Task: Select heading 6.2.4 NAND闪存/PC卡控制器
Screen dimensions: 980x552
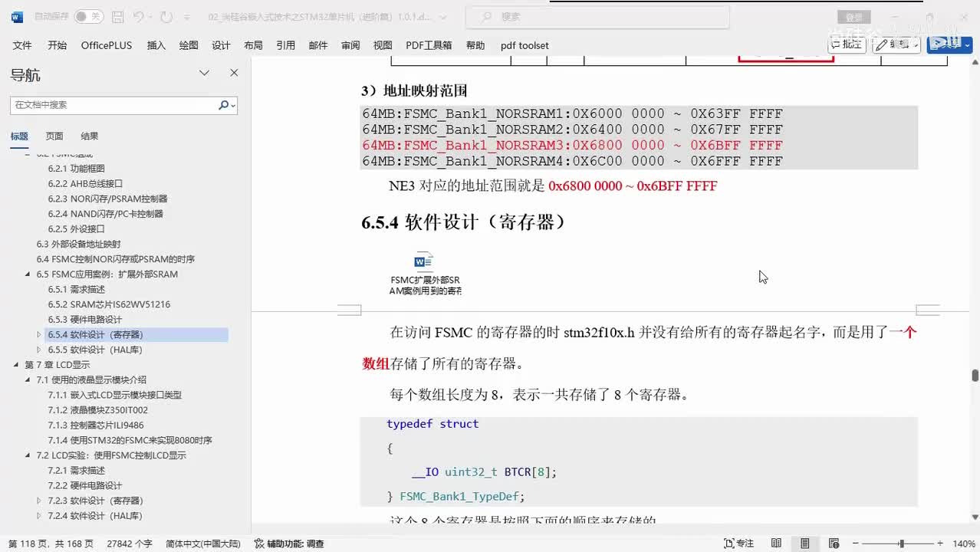Action: pyautogui.click(x=105, y=214)
